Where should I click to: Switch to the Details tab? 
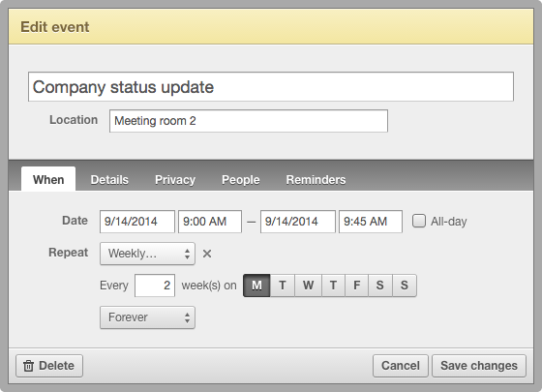109,180
